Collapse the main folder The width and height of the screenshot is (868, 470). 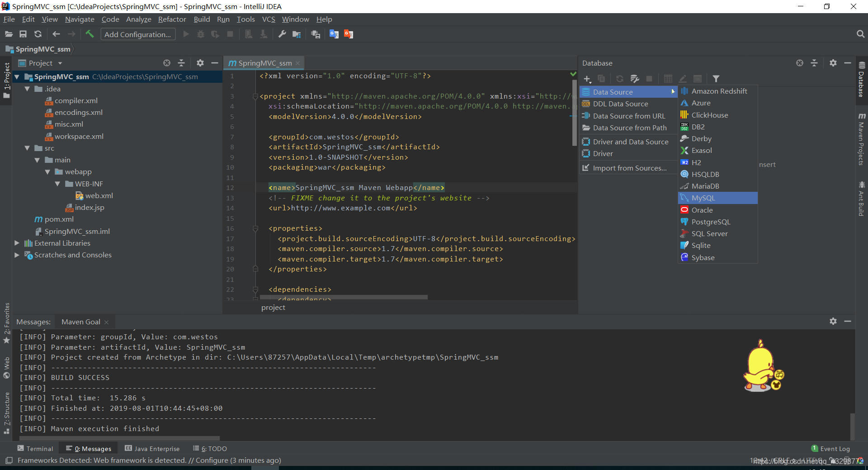pyautogui.click(x=37, y=160)
